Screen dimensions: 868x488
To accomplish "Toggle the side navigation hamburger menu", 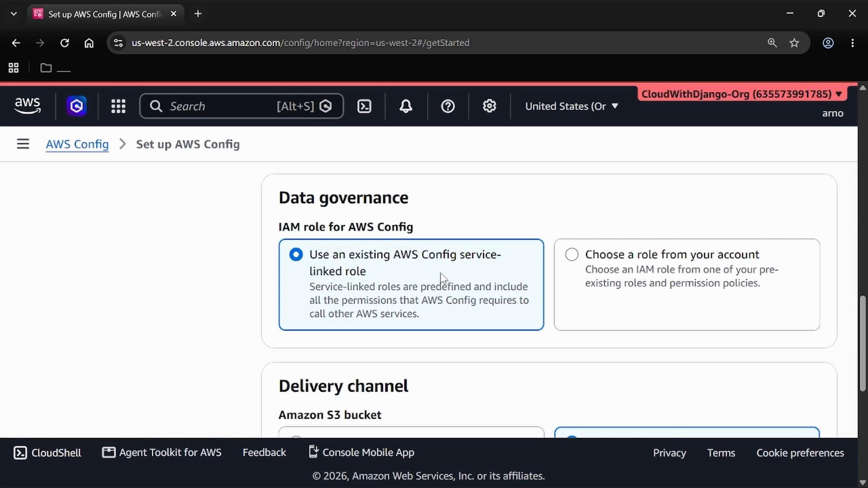I will [x=23, y=144].
